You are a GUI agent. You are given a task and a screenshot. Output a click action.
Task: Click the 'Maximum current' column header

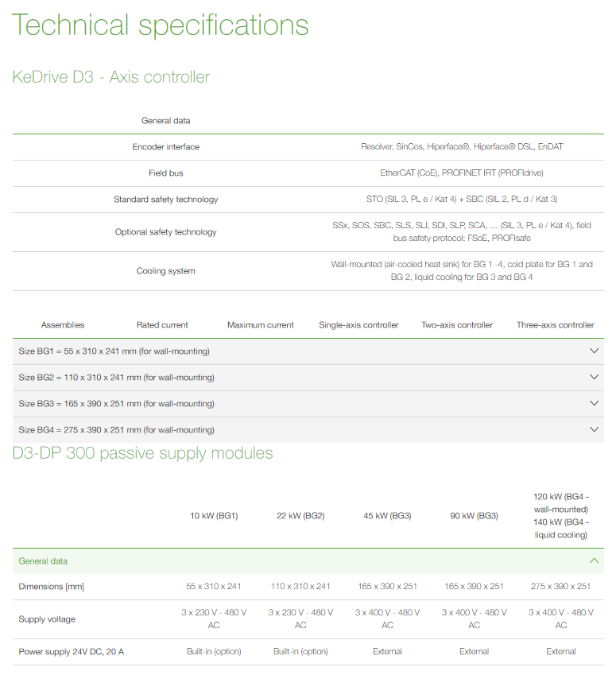point(261,325)
